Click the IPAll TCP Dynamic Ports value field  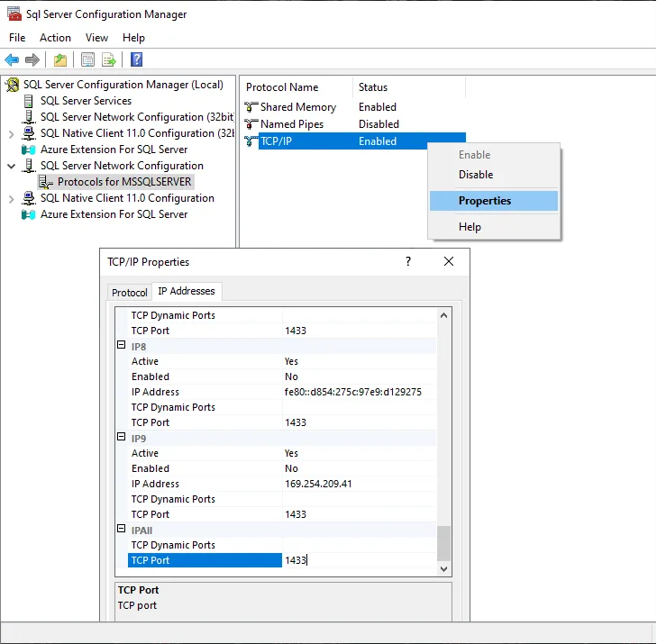coord(359,545)
